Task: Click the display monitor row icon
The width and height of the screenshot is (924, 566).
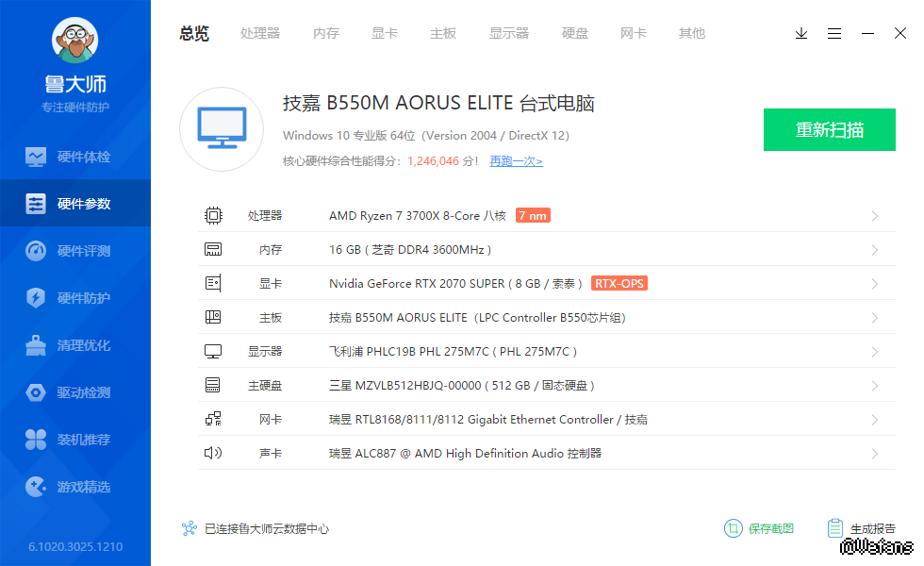Action: (x=213, y=351)
